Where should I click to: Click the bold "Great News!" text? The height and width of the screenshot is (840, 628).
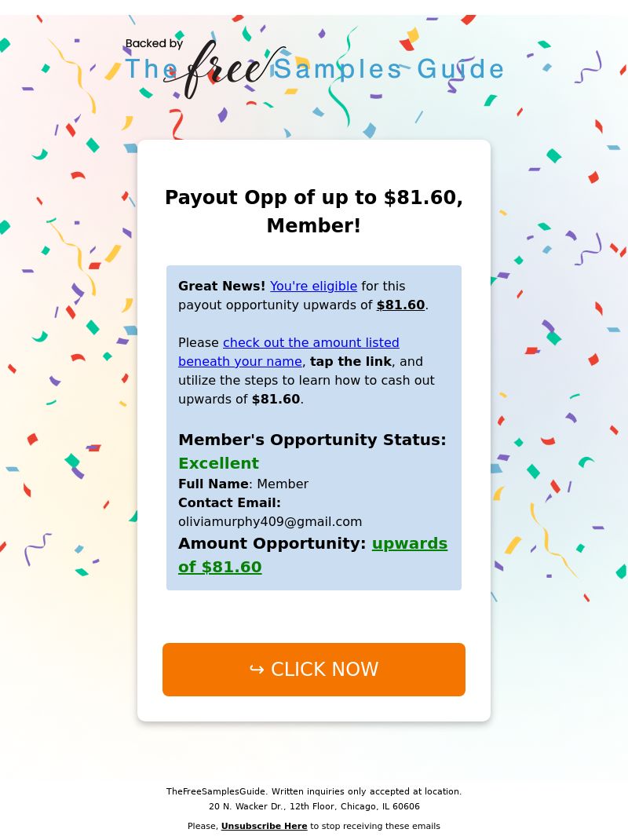tap(222, 286)
